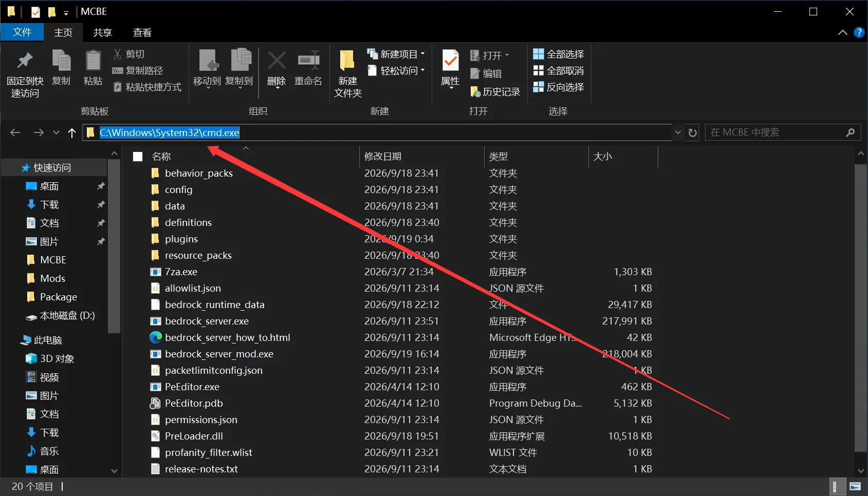Create a new folder with 新建文件夹

pyautogui.click(x=348, y=73)
